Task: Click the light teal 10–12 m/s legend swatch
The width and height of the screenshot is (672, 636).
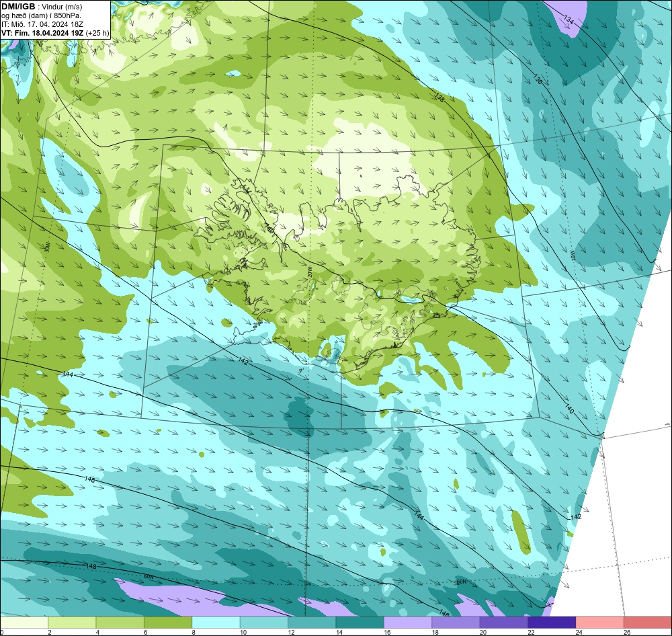Action: [x=264, y=623]
